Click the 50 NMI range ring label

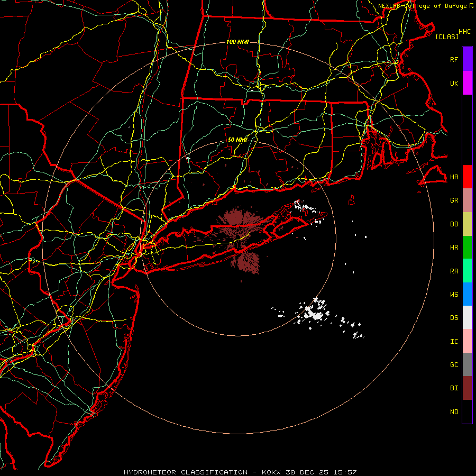pos(237,140)
